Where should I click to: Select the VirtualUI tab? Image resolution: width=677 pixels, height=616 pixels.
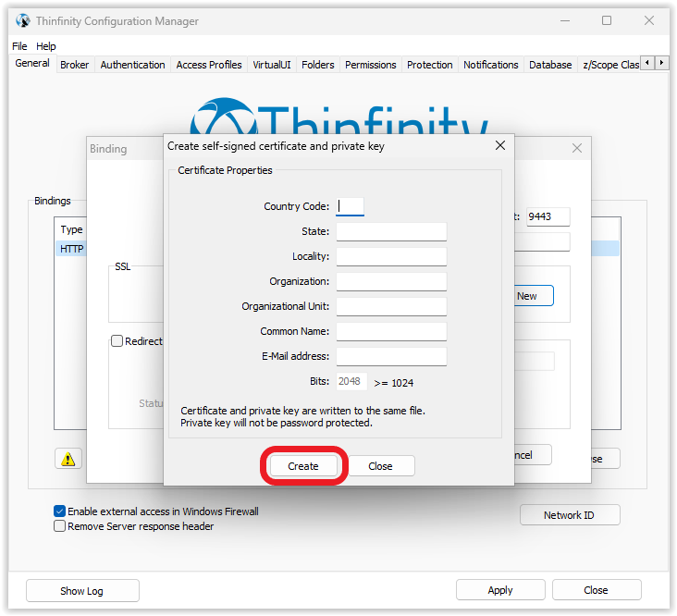point(272,65)
